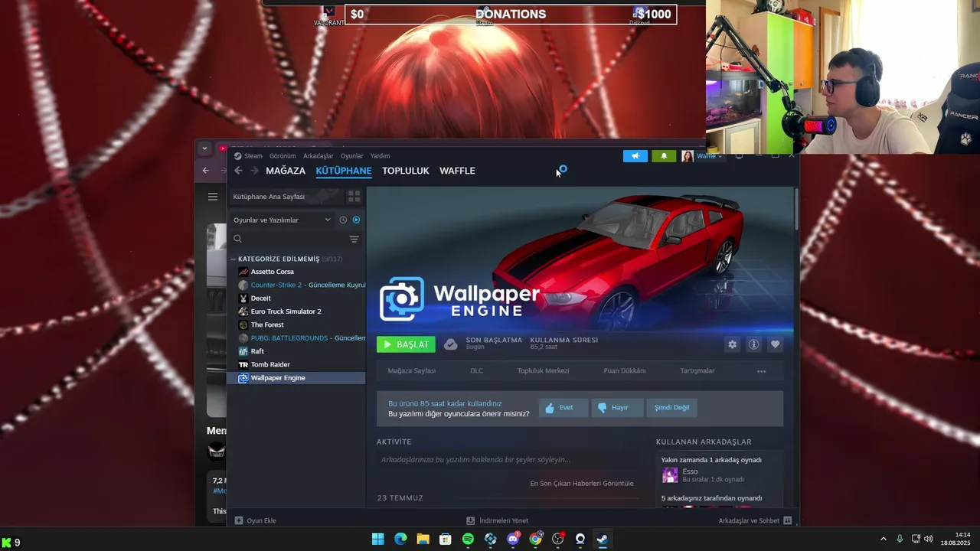Open the Yardım menu

coord(380,156)
